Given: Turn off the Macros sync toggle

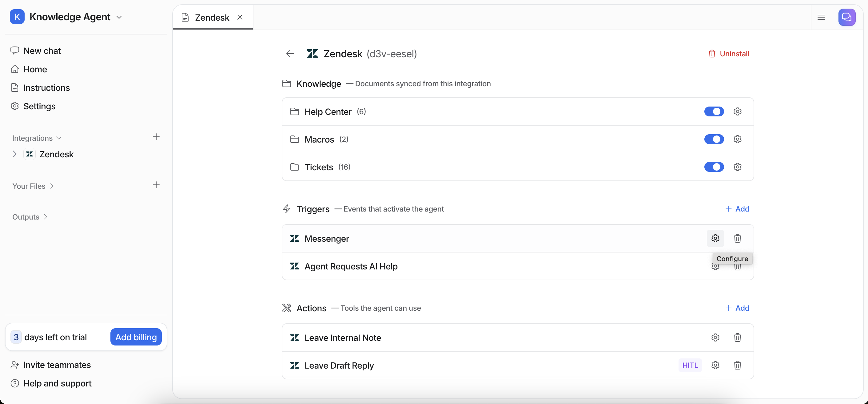Looking at the screenshot, I should [x=714, y=139].
